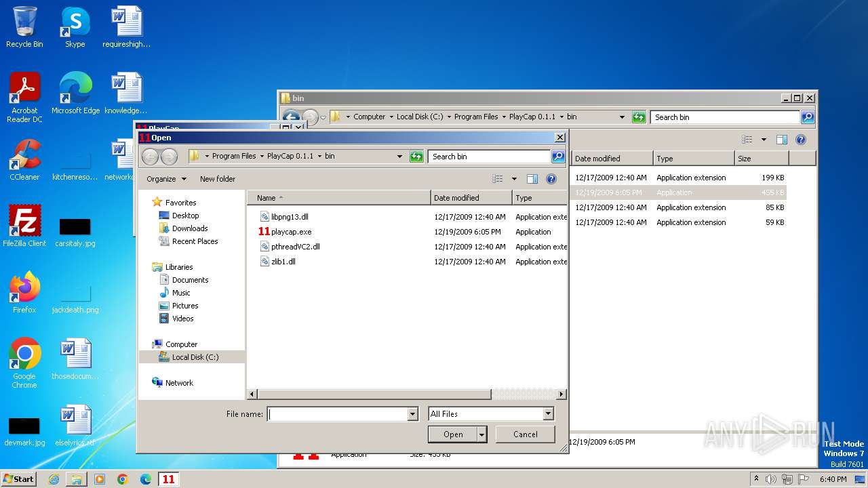This screenshot has height=488, width=868.
Task: Open Recycle Bin desktop icon
Action: 24,27
